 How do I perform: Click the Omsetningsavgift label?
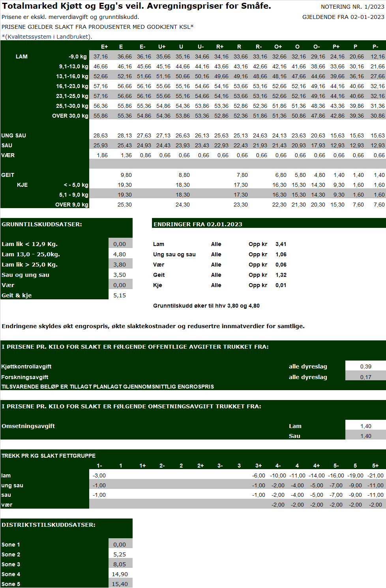tap(28, 426)
